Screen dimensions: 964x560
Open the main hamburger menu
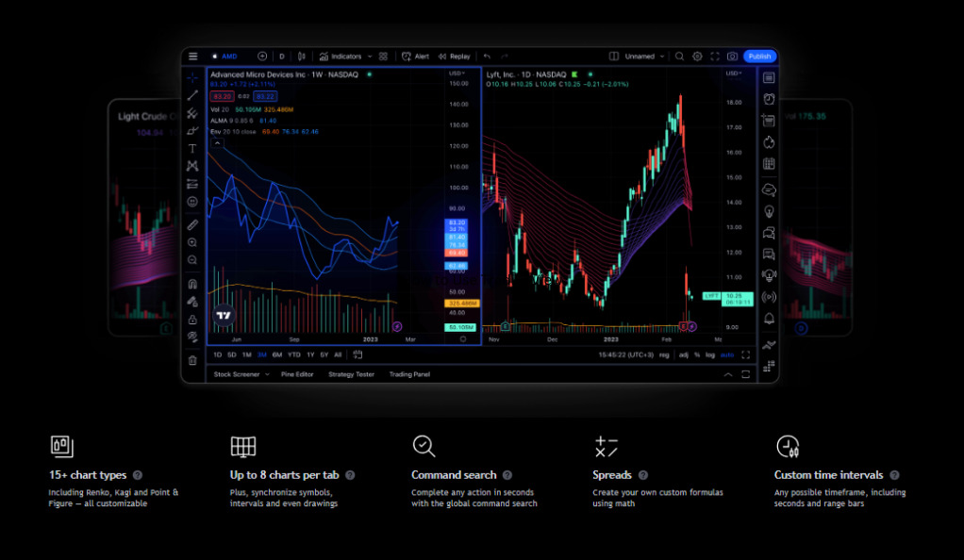[193, 57]
